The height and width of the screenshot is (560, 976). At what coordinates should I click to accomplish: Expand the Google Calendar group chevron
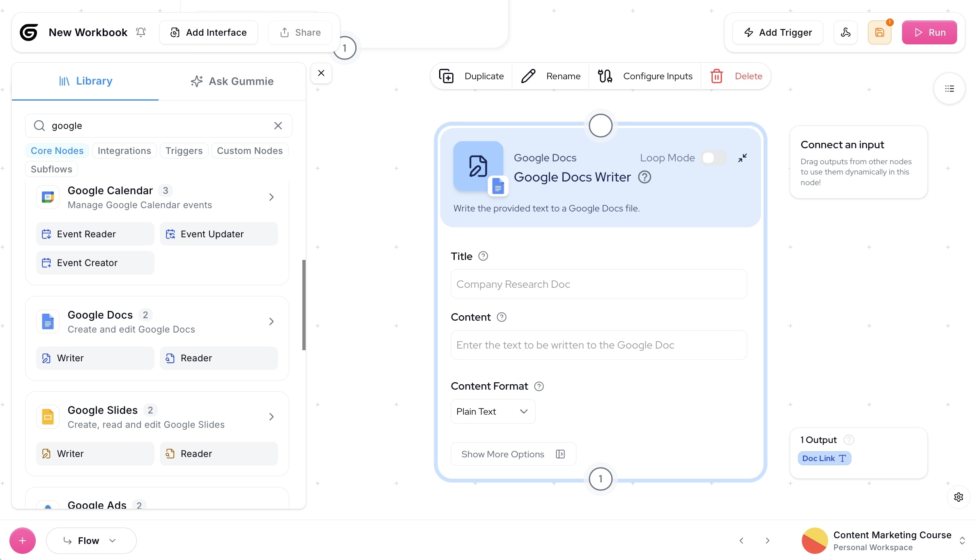pyautogui.click(x=271, y=197)
